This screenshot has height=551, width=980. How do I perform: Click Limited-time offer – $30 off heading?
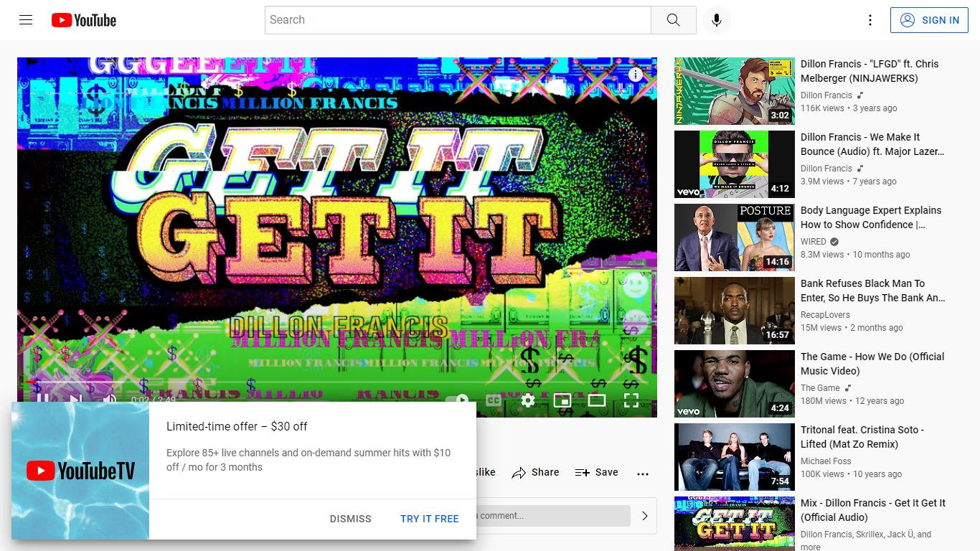(237, 426)
